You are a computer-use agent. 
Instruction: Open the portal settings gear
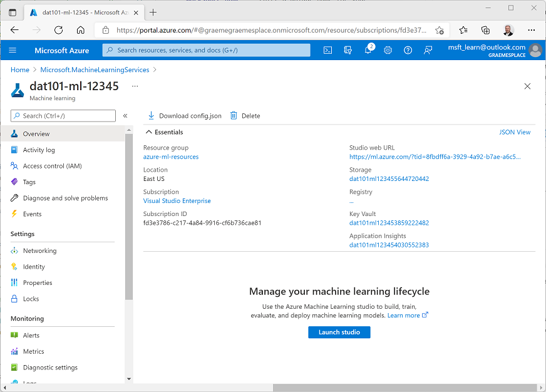click(388, 50)
